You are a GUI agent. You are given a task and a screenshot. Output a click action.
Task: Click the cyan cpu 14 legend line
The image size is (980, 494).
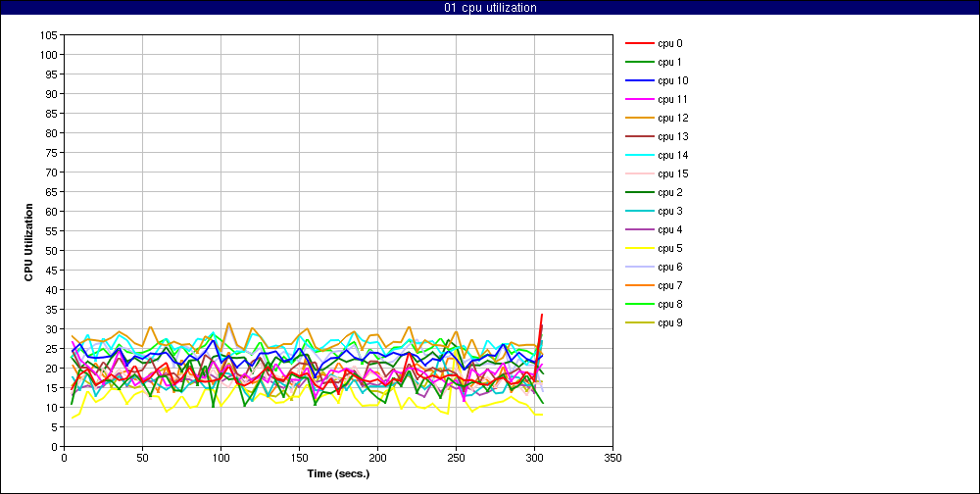[x=640, y=155]
